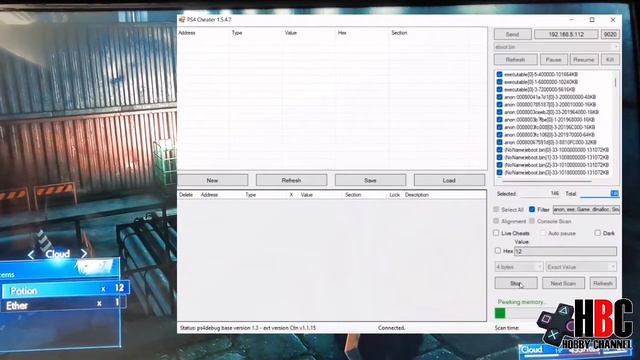Click the Pause process button
Screen dimensions: 640x360
(x=553, y=60)
